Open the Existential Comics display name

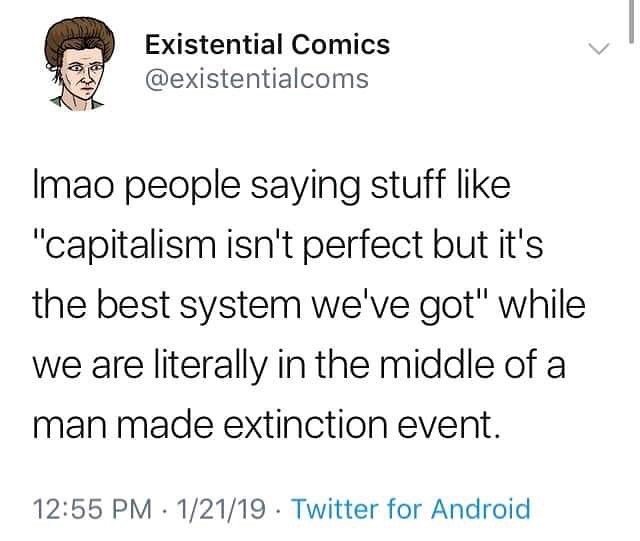pos(267,44)
